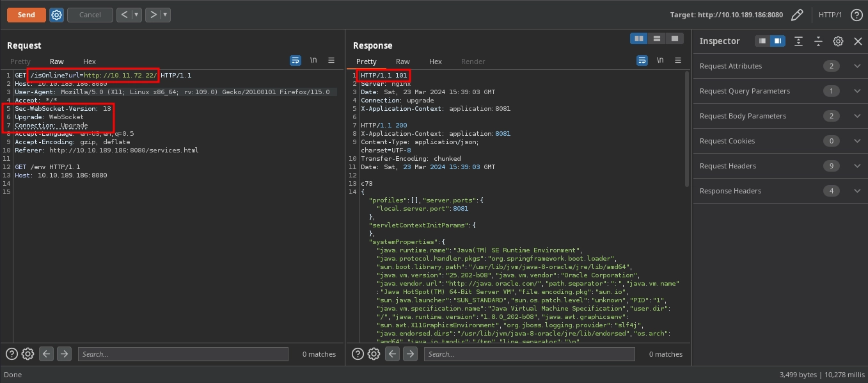868x383 pixels.
Task: Expand the Request Headers section in Inspector
Action: coord(857,165)
